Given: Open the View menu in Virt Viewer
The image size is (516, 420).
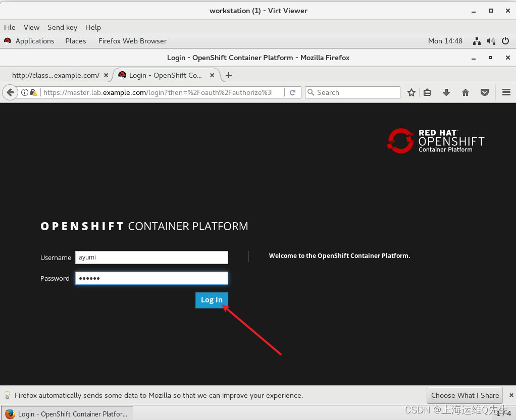Looking at the screenshot, I should pyautogui.click(x=31, y=27).
